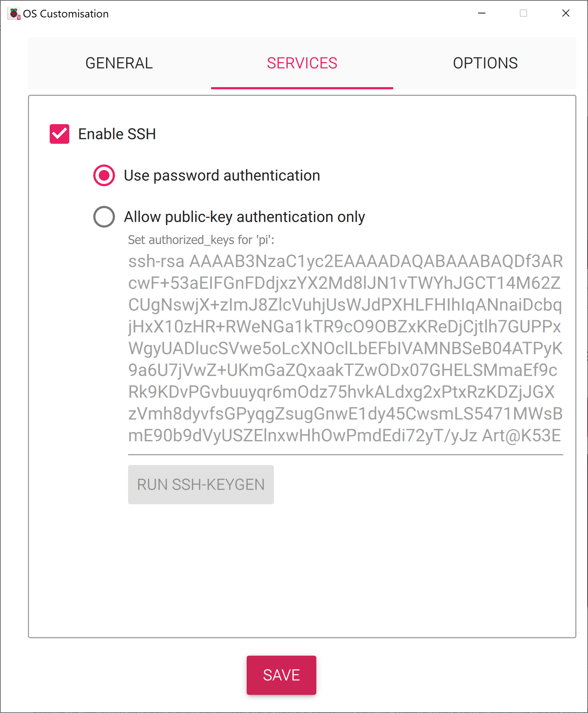The height and width of the screenshot is (713, 588).
Task: Click the 'Use password authentication' label
Action: [x=222, y=175]
